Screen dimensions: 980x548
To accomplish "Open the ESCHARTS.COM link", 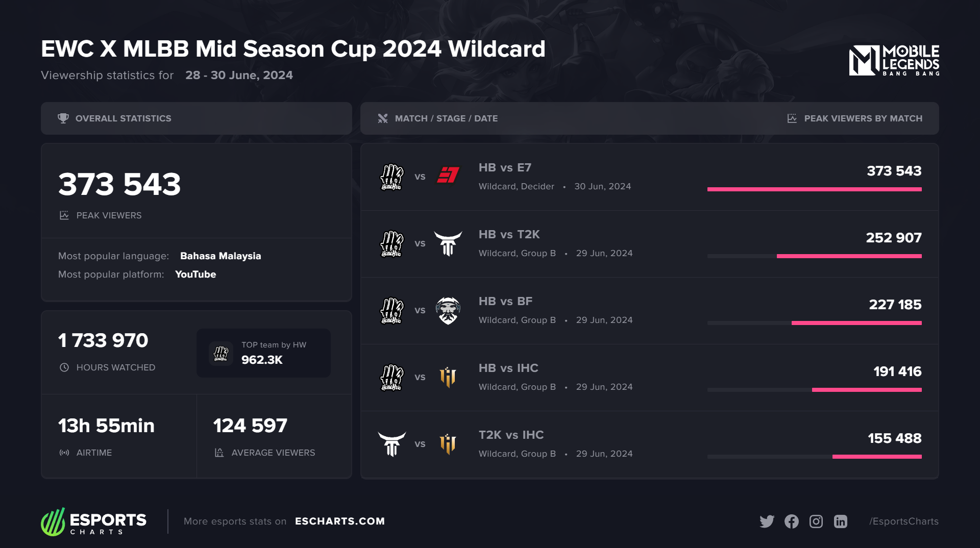I will (340, 521).
